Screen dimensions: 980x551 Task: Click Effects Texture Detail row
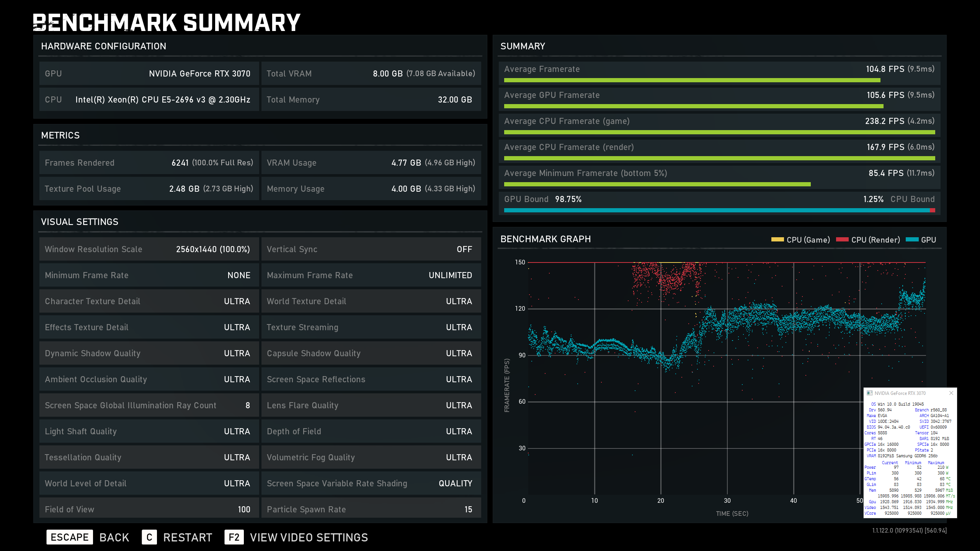tap(149, 327)
